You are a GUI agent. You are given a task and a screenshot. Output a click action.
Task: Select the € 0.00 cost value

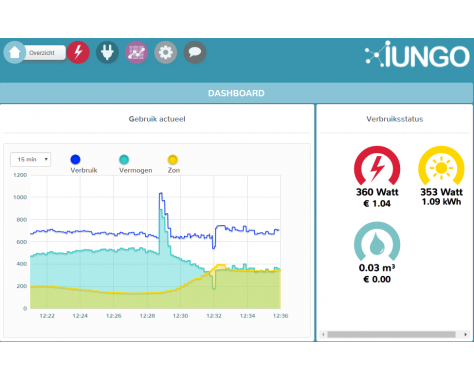[377, 279]
